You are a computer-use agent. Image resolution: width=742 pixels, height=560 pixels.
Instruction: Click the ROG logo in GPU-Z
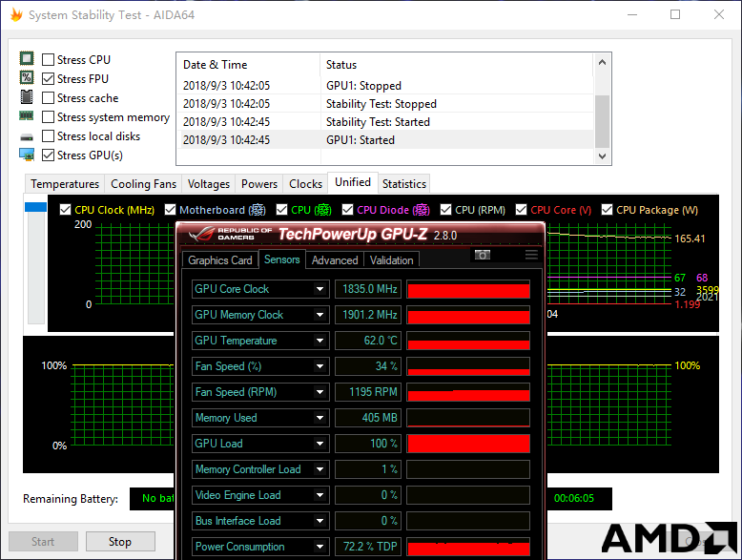pyautogui.click(x=201, y=234)
